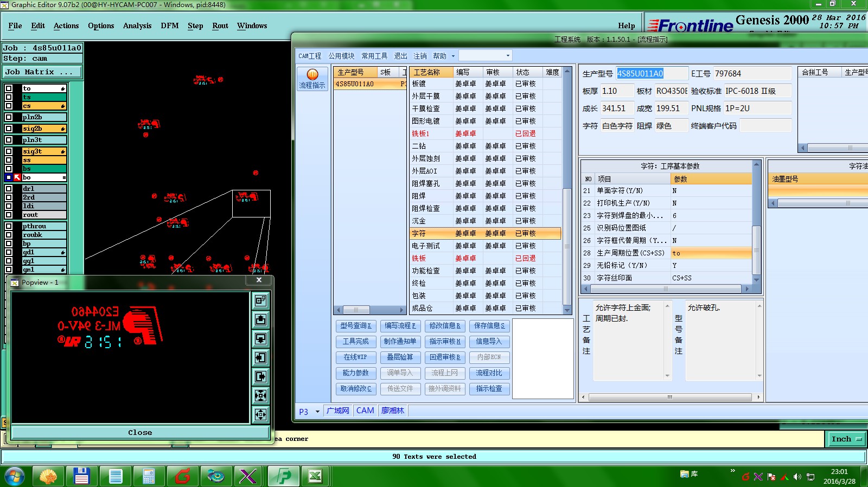Click the Popview pan right arrow icon
The image size is (868, 487).
click(x=261, y=376)
